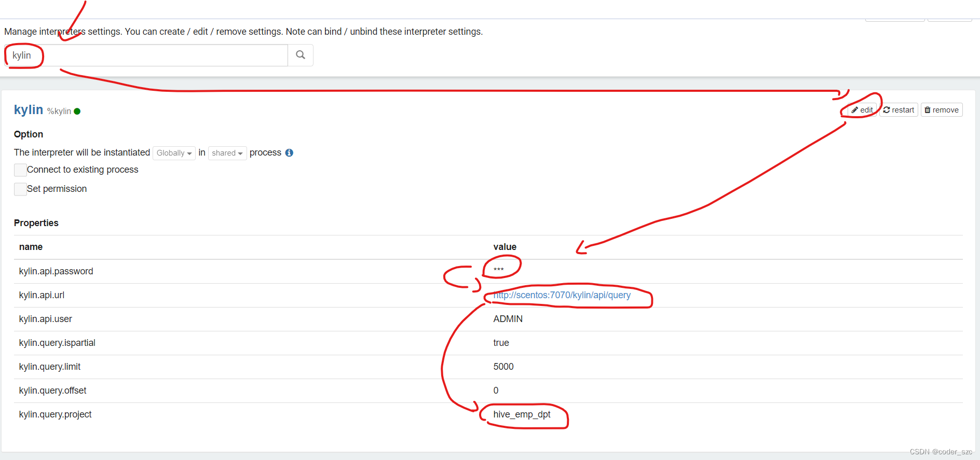Click the true ispartial value

501,343
